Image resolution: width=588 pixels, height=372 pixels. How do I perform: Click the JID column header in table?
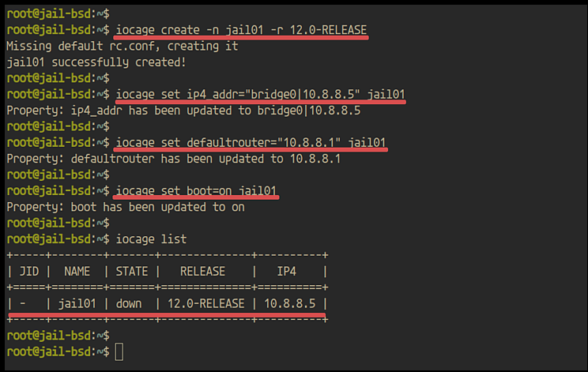27,271
